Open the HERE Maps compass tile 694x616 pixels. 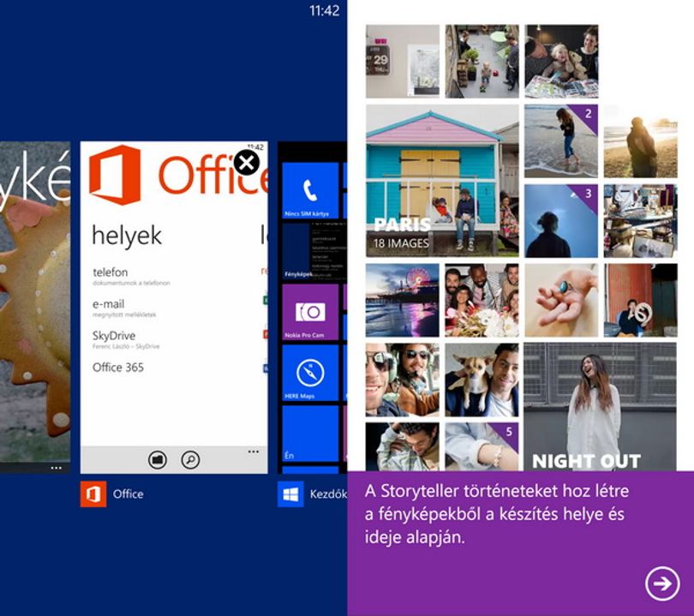(x=310, y=373)
